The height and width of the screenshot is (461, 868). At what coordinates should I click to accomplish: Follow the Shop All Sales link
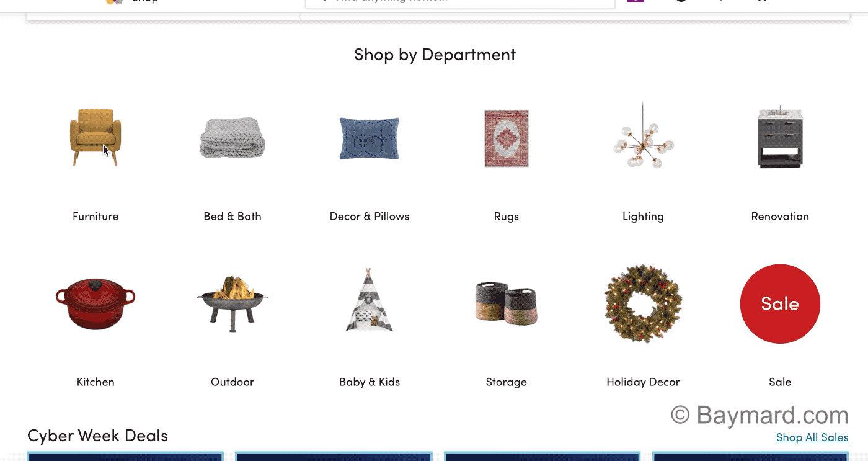pyautogui.click(x=812, y=437)
